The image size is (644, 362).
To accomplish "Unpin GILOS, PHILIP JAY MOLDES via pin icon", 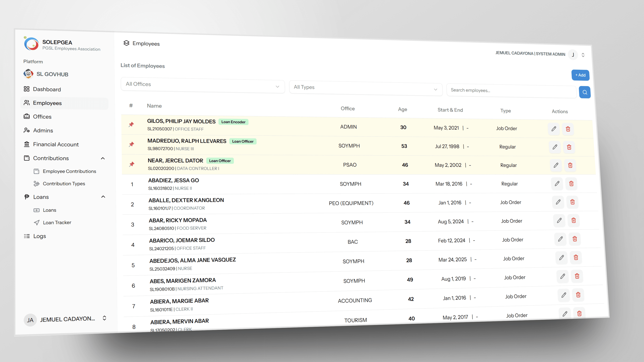I will coord(131,124).
